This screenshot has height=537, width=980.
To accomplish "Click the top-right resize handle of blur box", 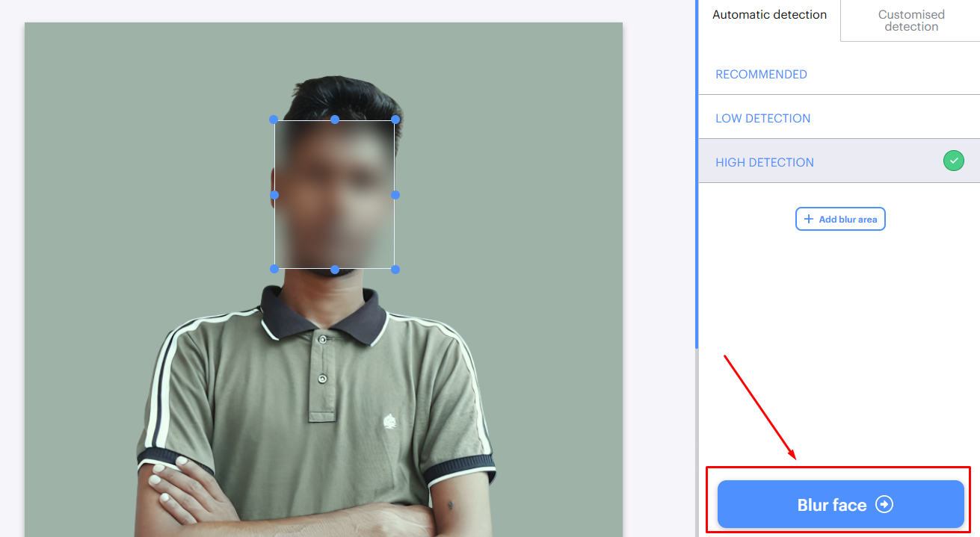I will click(395, 119).
